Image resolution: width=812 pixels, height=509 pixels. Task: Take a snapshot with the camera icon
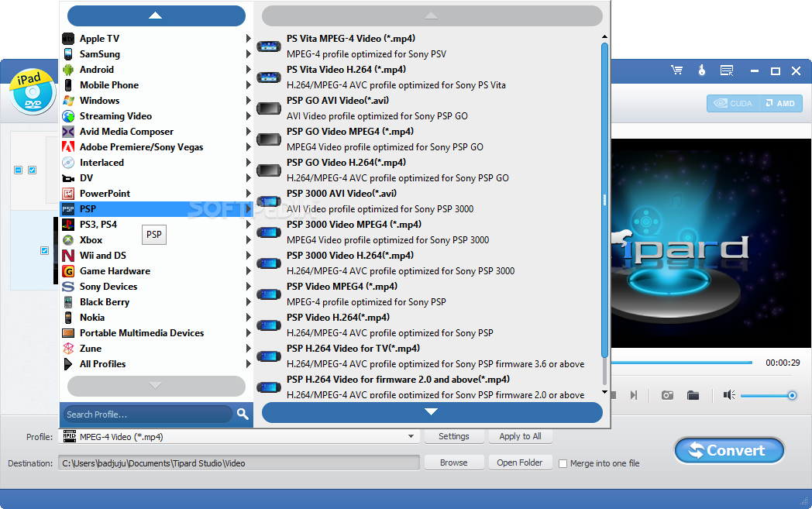pos(667,396)
